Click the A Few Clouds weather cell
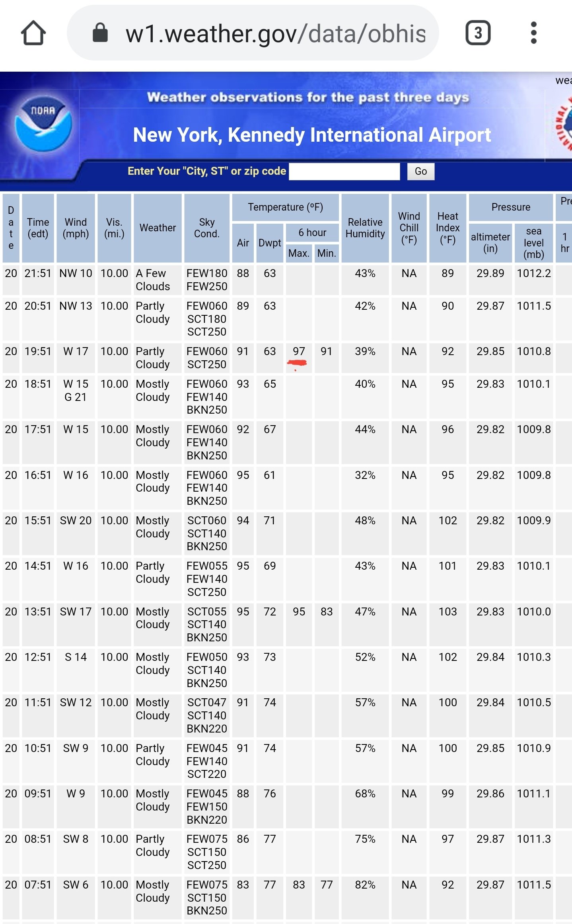572x924 pixels. (x=158, y=280)
